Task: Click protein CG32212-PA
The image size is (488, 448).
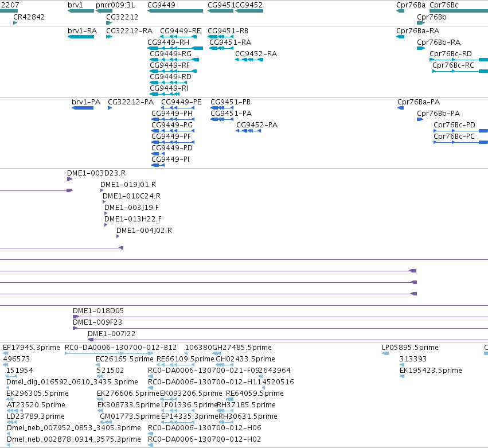Action: (x=131, y=102)
